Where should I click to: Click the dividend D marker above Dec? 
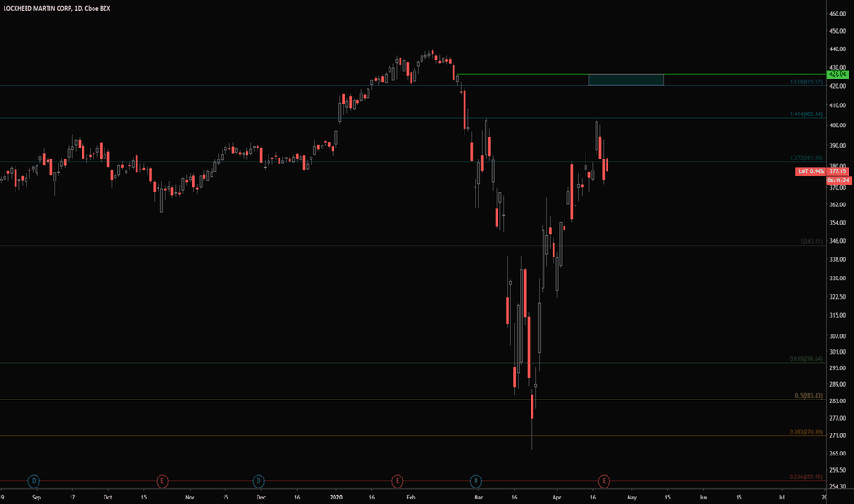click(258, 480)
